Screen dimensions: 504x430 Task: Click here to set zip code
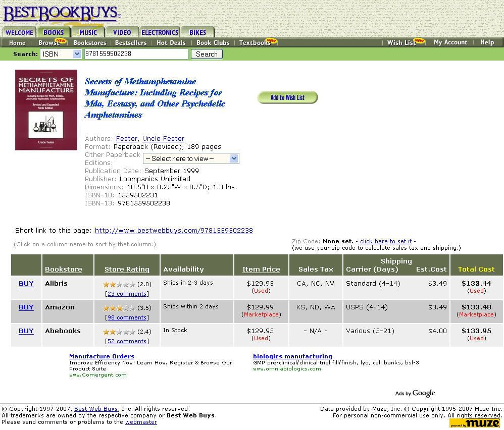(386, 241)
